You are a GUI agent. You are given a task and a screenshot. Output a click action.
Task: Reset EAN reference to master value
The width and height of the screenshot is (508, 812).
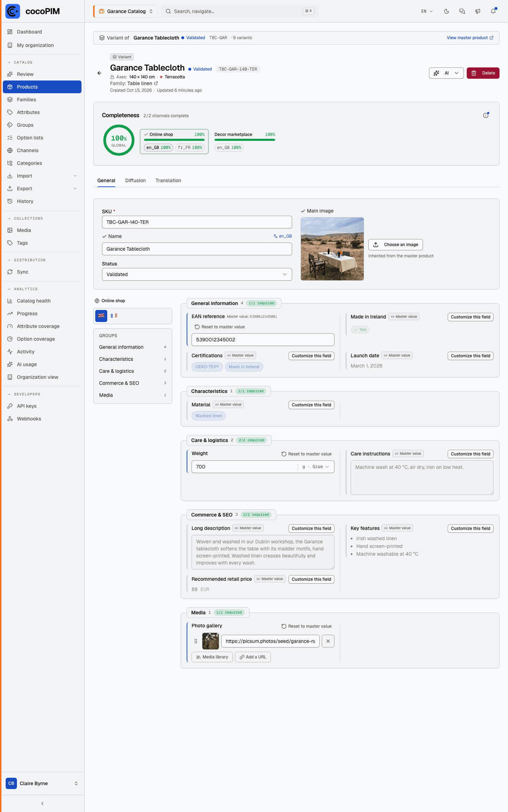tap(219, 327)
